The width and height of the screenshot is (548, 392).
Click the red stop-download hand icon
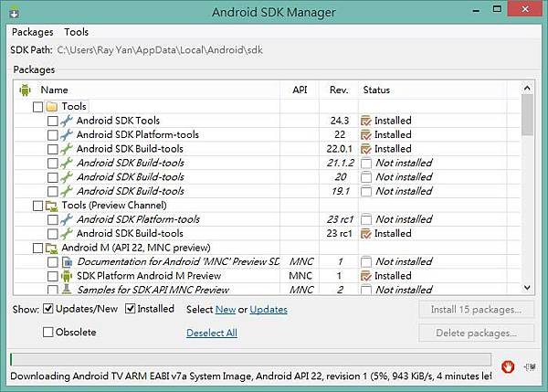pyautogui.click(x=508, y=366)
